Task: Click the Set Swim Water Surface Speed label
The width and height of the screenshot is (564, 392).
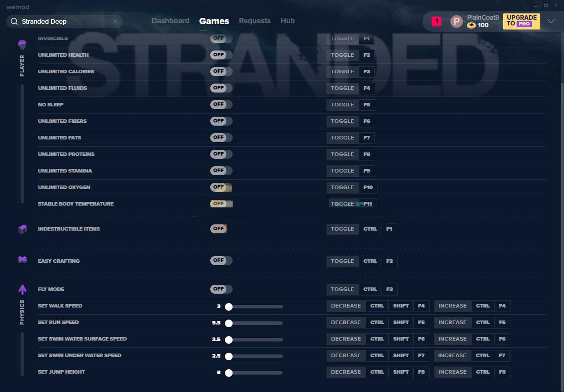Action: [x=82, y=339]
